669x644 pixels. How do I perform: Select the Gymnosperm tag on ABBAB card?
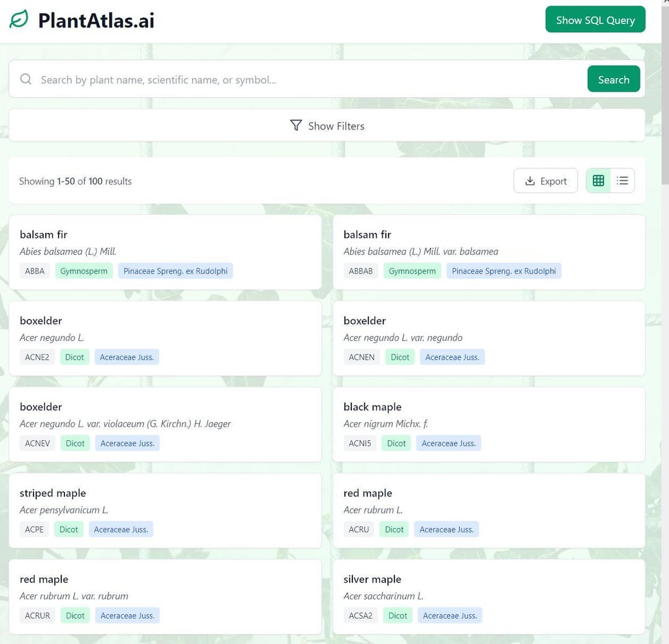(x=412, y=271)
